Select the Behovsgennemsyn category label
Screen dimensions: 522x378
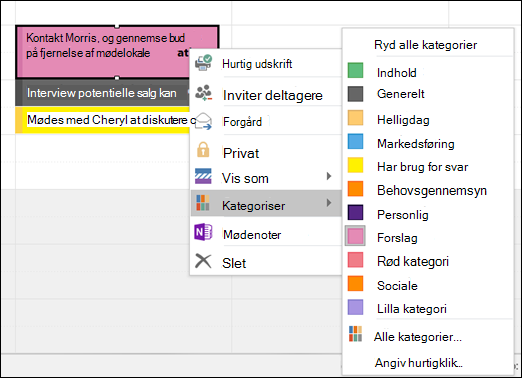[432, 190]
